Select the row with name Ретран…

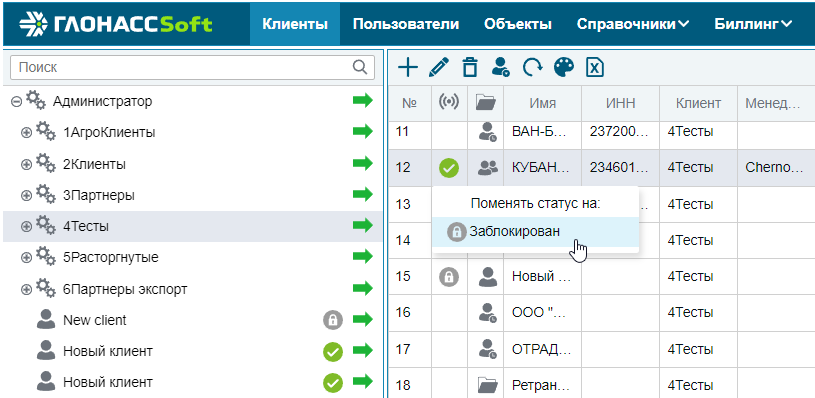pyautogui.click(x=602, y=386)
